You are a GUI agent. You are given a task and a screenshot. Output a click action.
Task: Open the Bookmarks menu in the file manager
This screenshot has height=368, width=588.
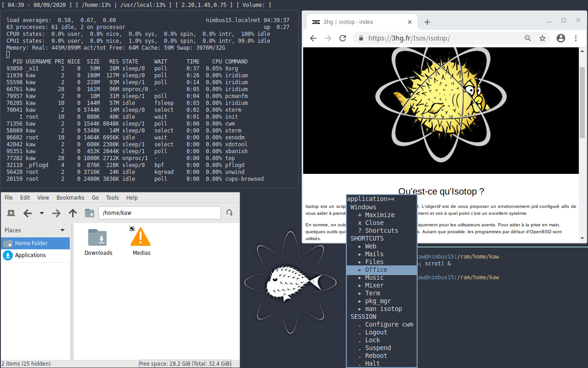point(70,198)
